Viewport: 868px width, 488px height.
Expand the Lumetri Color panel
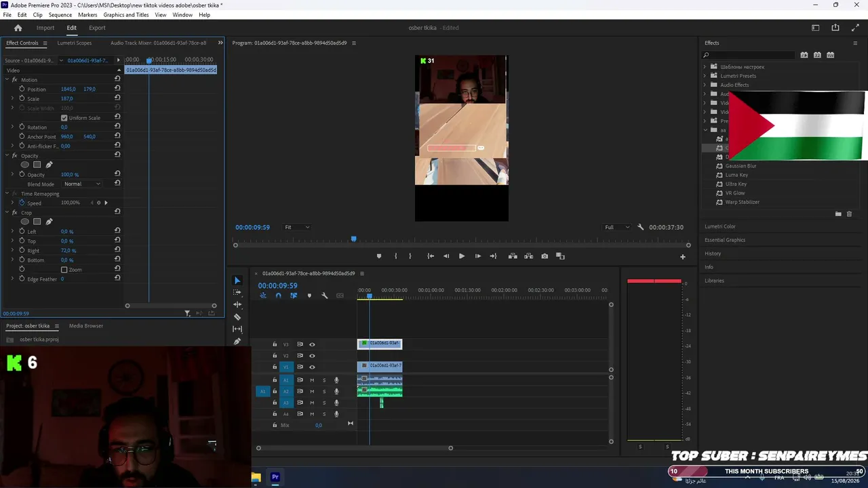pos(720,226)
